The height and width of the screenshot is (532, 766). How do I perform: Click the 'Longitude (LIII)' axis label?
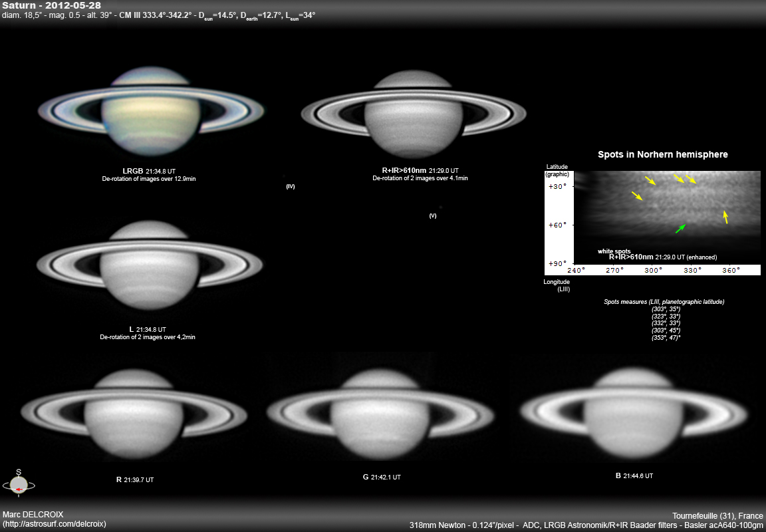tap(557, 285)
